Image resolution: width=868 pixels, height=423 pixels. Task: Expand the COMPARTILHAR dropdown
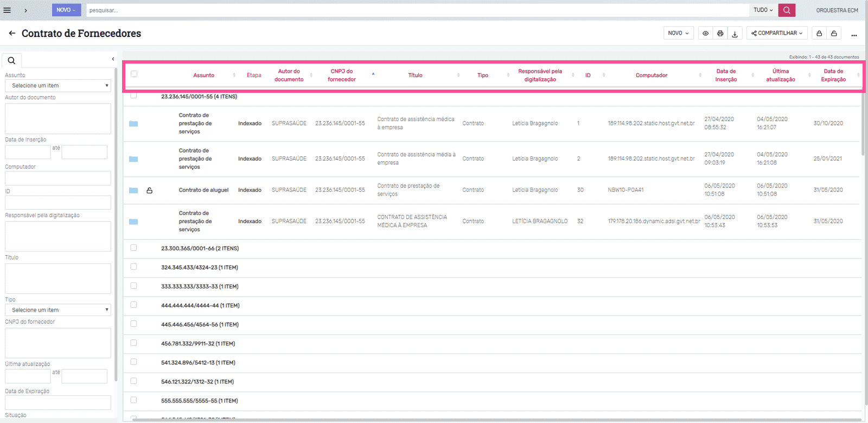pos(777,33)
